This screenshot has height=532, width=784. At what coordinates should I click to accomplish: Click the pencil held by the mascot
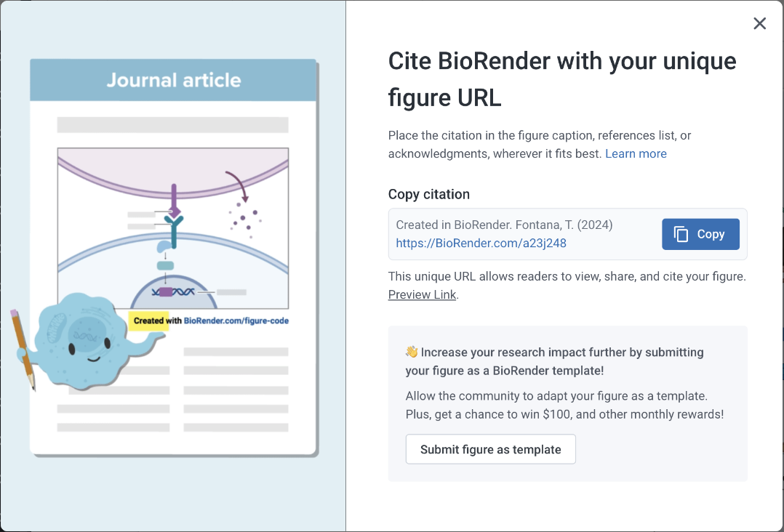click(x=23, y=350)
